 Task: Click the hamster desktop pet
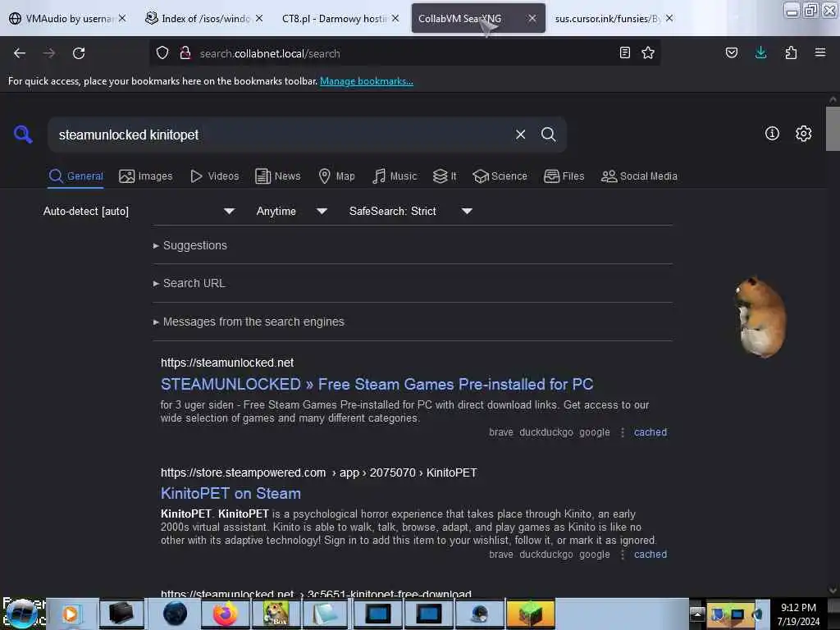(760, 317)
